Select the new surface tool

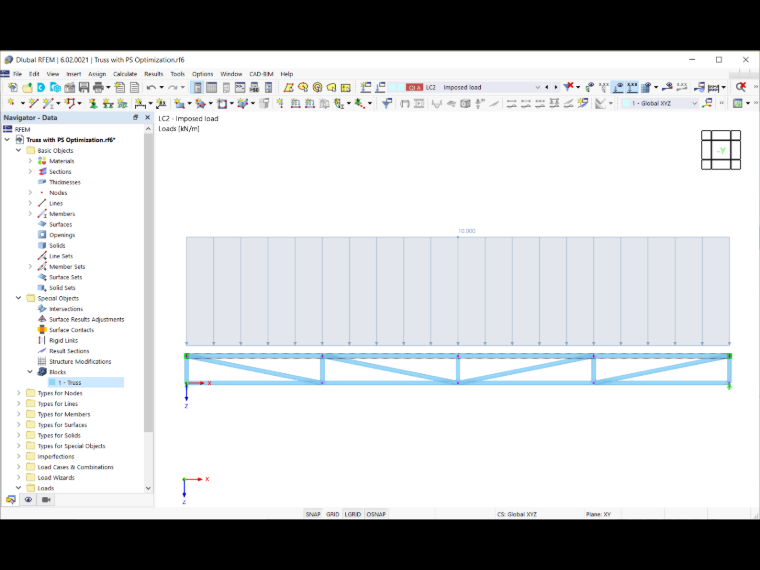pos(179,103)
